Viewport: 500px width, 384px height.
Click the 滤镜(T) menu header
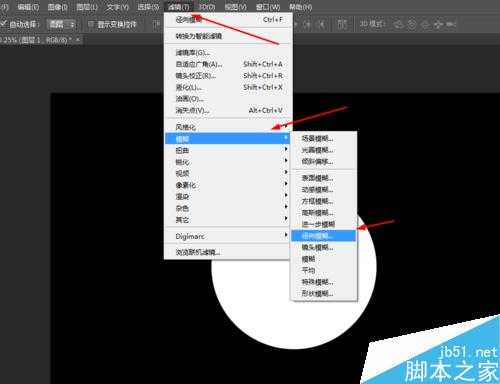[x=179, y=7]
